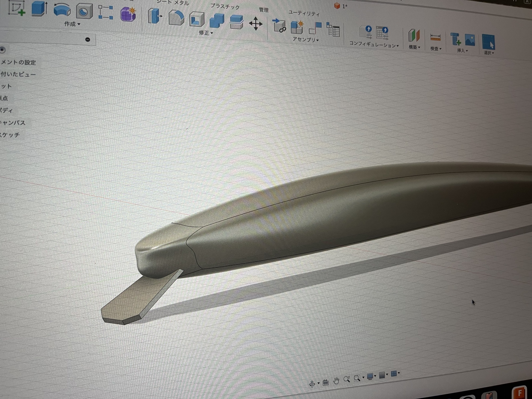Click the New Component icon
This screenshot has width=532, height=399.
tap(297, 27)
